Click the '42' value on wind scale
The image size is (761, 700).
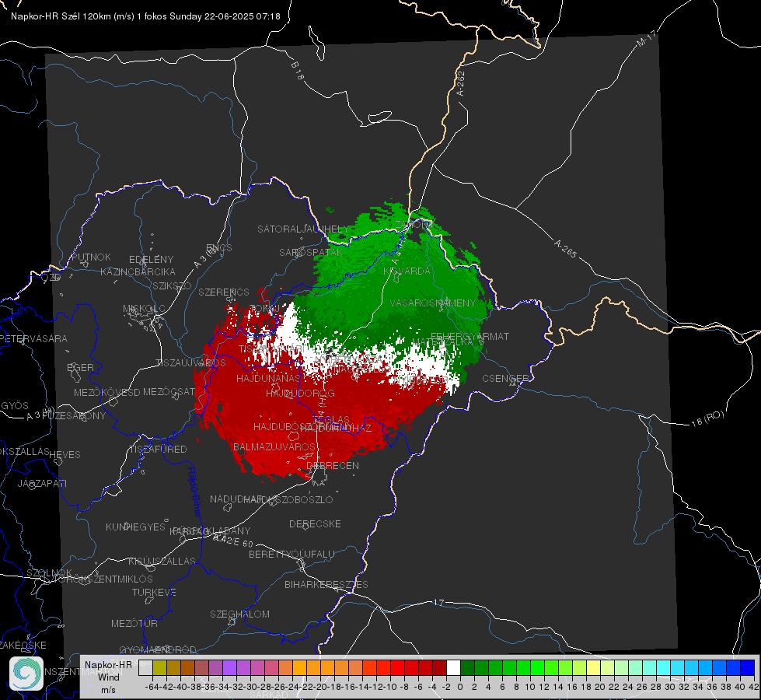click(753, 687)
